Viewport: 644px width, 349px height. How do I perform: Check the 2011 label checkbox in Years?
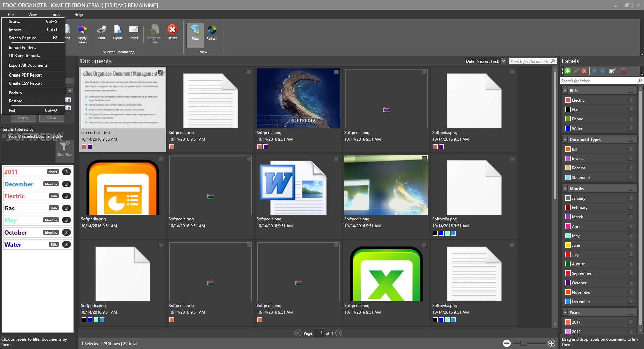631,322
